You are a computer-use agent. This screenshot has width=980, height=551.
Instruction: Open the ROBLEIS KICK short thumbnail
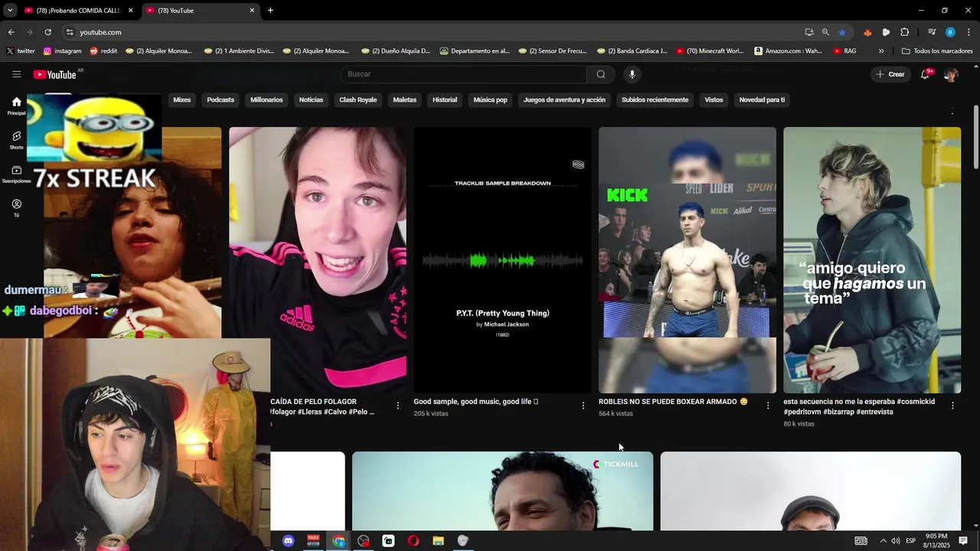click(x=687, y=260)
